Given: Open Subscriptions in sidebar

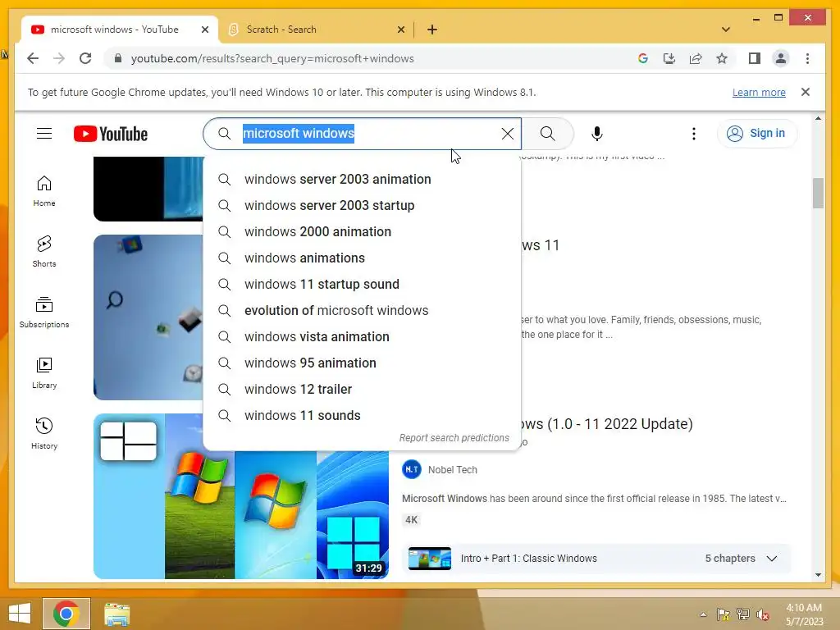Looking at the screenshot, I should tap(44, 313).
